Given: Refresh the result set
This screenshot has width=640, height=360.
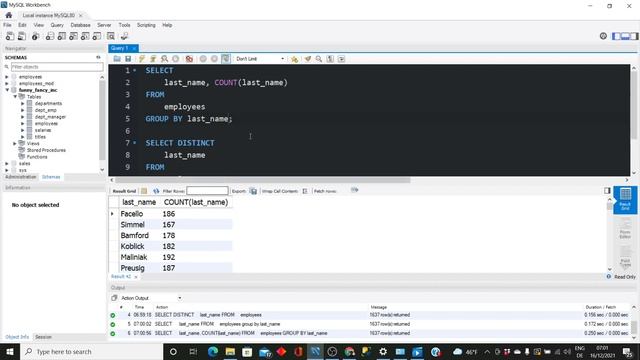Looking at the screenshot, I should click(156, 191).
